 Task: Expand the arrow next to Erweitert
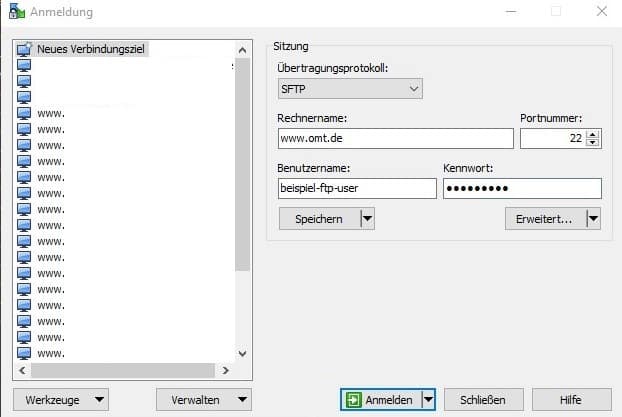pyautogui.click(x=593, y=219)
